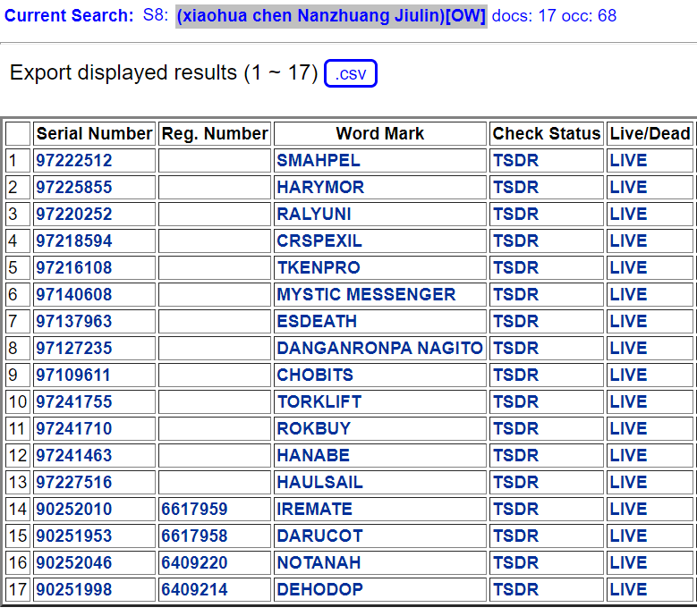Open serial number 97140608
Viewport: 697px width, 616px height.
[73, 294]
